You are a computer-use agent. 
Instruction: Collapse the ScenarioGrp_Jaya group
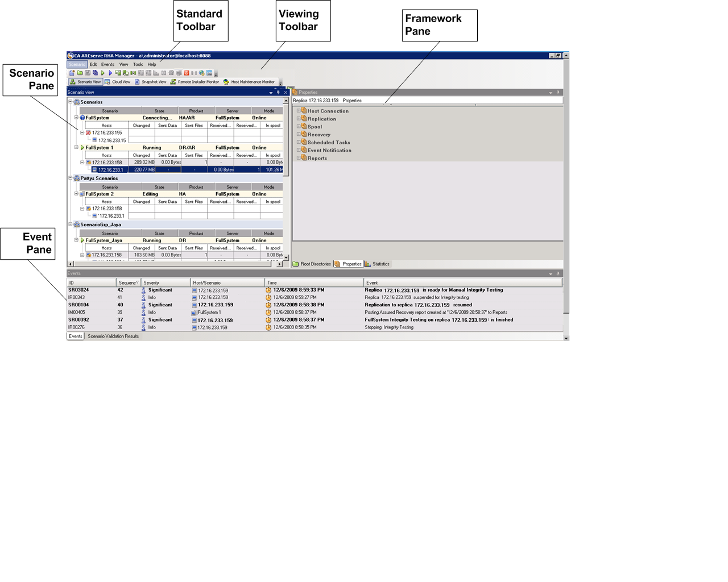coord(71,225)
